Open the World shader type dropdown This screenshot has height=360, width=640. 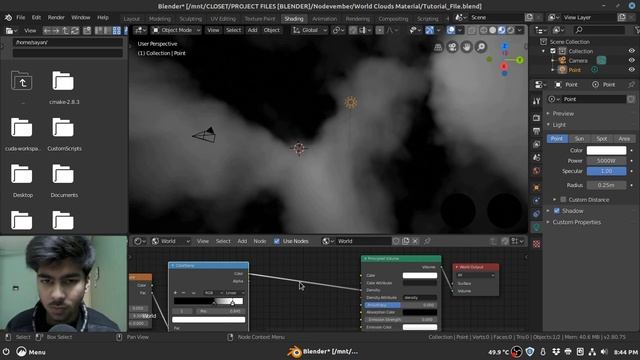point(171,241)
